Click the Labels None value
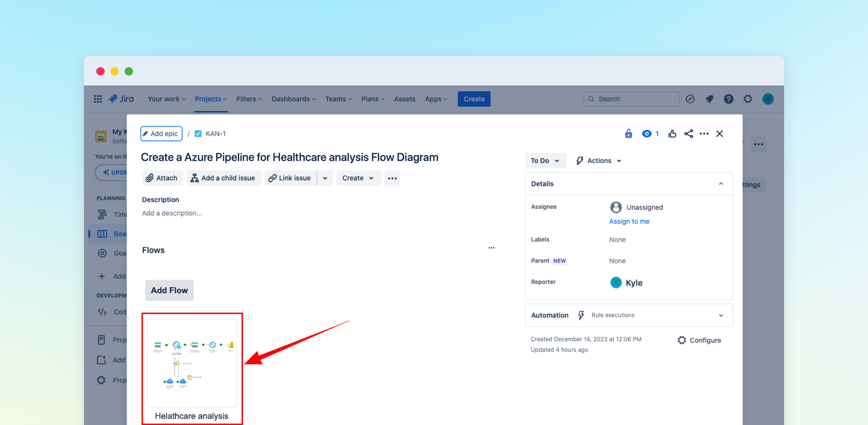 pyautogui.click(x=617, y=240)
